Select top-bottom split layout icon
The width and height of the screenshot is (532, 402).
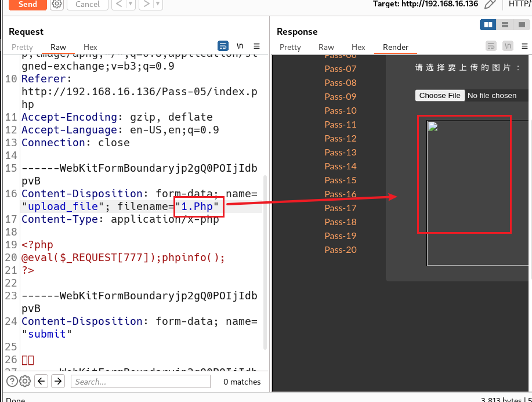tap(505, 25)
